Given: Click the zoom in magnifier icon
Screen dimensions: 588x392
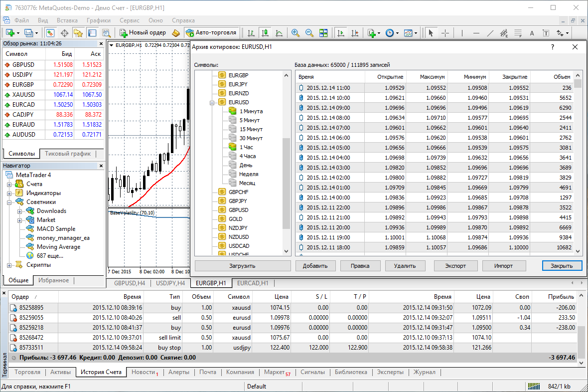Looking at the screenshot, I should coord(295,33).
